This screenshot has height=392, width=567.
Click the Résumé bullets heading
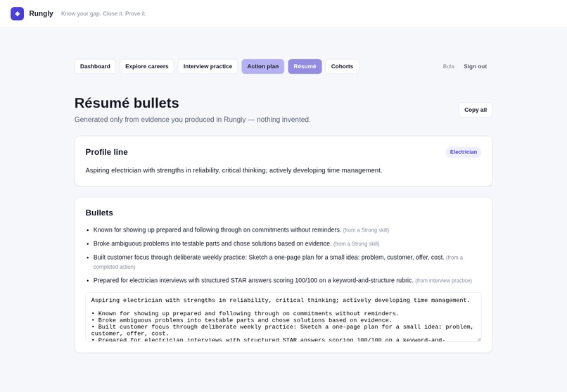(127, 103)
